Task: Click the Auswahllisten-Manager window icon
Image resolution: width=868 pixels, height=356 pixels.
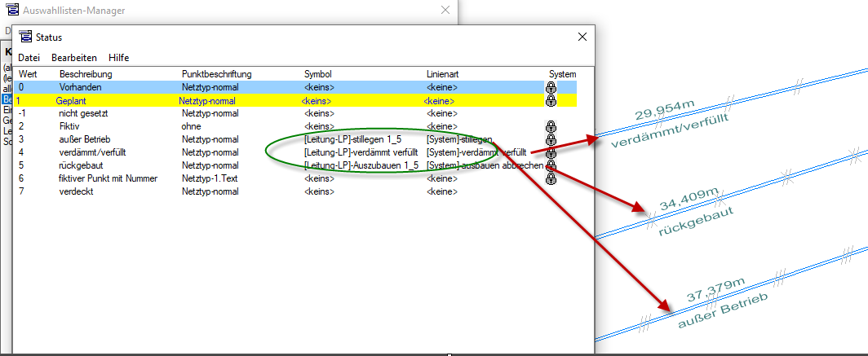Action: [11, 11]
